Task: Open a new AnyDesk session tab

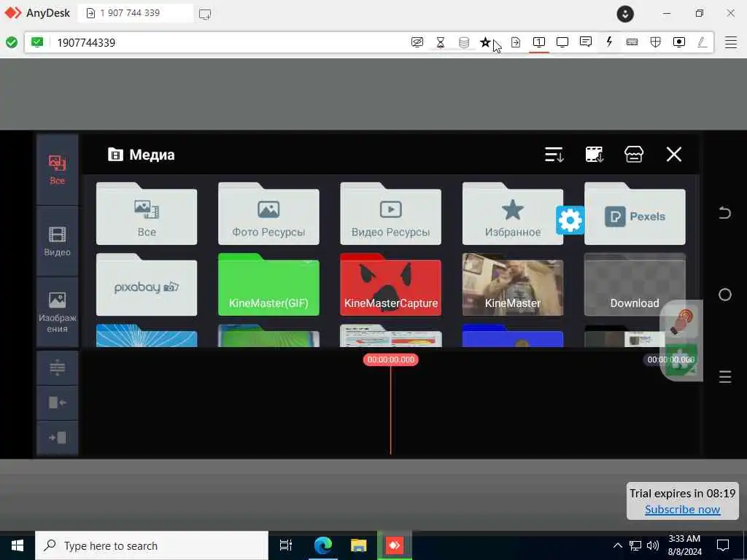Action: pyautogui.click(x=205, y=14)
